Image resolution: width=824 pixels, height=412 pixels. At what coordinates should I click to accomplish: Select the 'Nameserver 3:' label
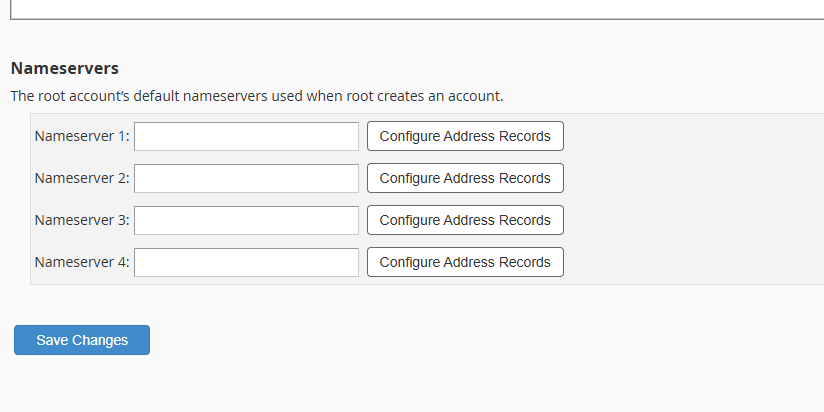point(82,220)
